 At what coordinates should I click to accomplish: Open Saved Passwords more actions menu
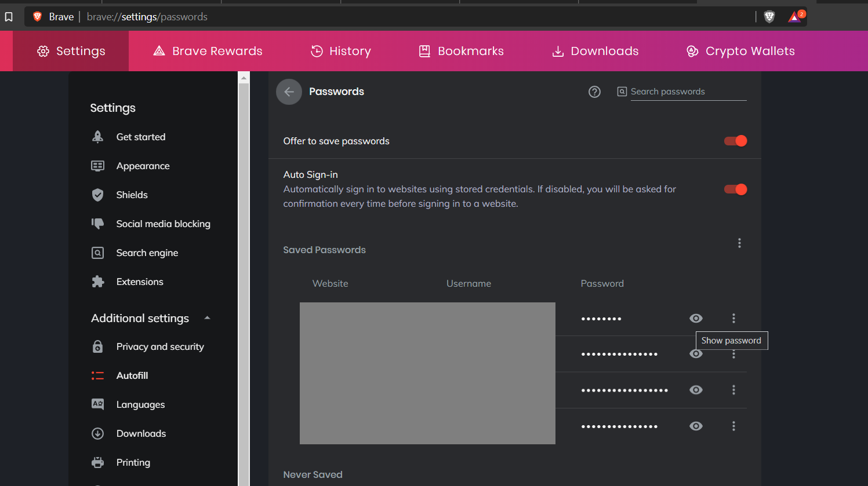point(739,243)
